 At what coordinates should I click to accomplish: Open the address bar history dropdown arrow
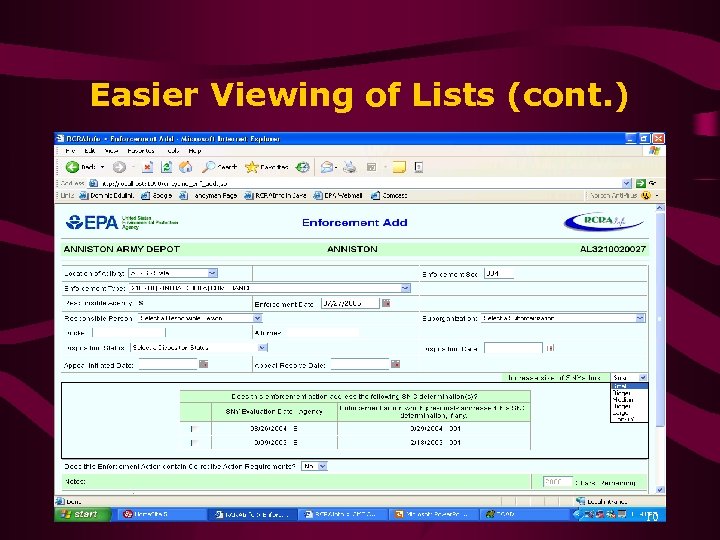627,184
